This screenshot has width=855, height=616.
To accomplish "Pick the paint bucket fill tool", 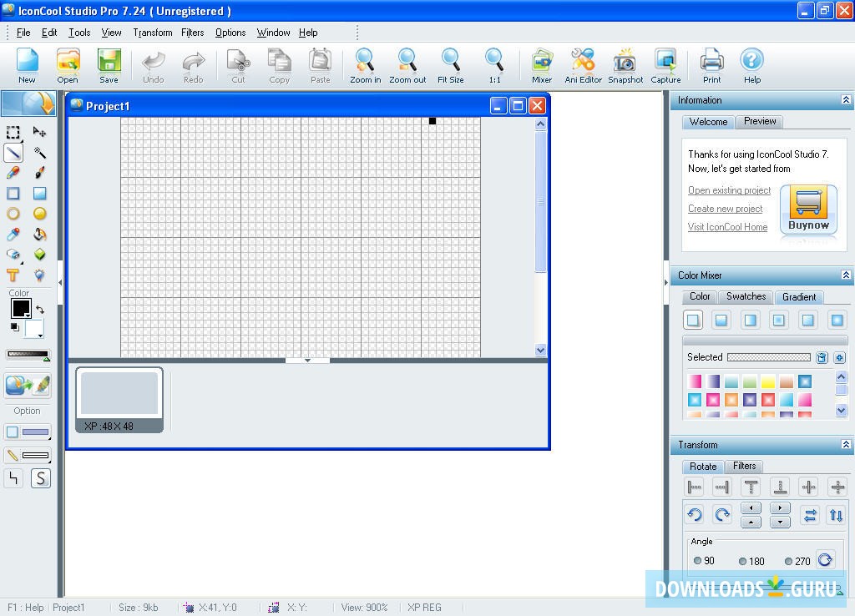I will 39,234.
